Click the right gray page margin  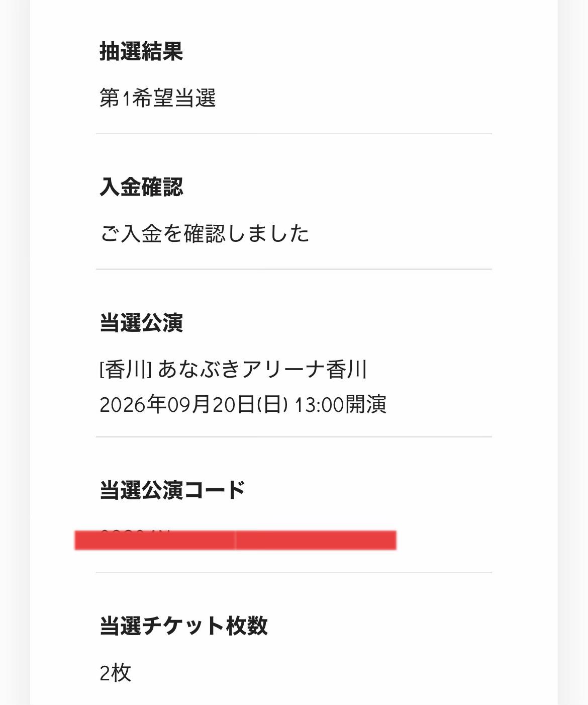click(573, 352)
